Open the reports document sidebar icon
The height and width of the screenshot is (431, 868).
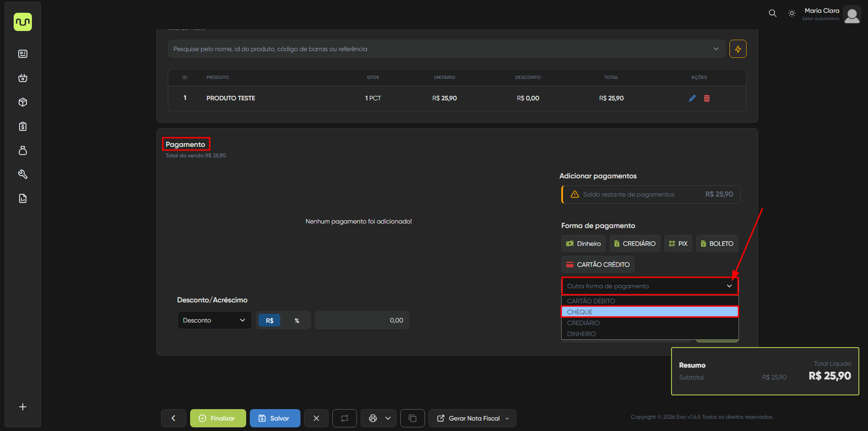pos(23,198)
